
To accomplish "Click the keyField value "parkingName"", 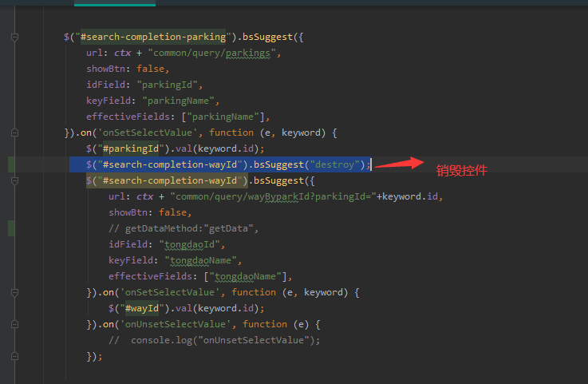I will click(178, 101).
